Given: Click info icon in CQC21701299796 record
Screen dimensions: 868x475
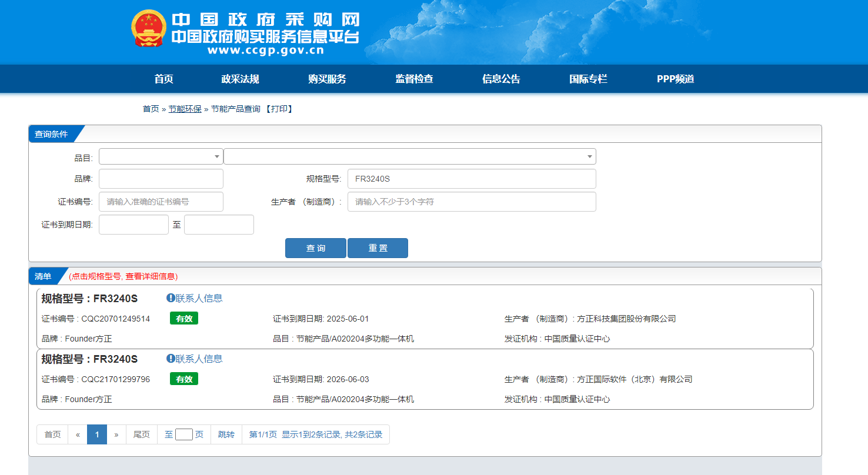Looking at the screenshot, I should [x=171, y=359].
